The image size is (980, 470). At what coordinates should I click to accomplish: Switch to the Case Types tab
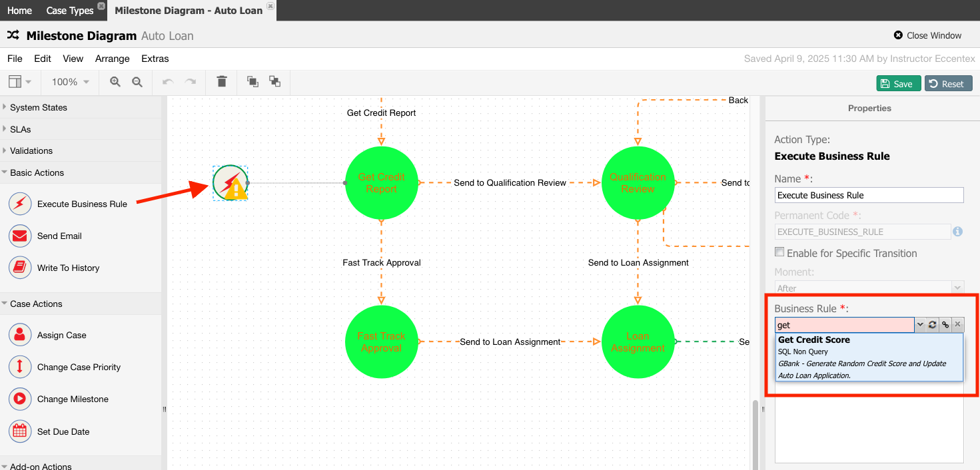tap(70, 11)
